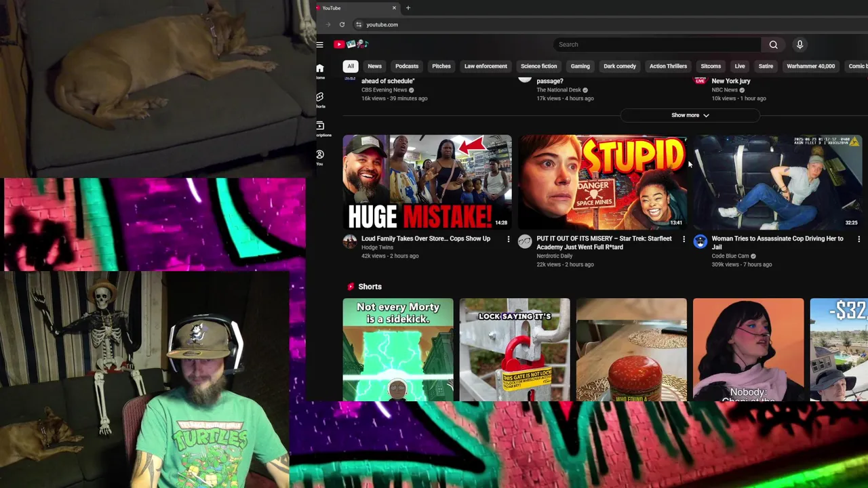Open You in the sidebar
Viewport: 868px width, 488px height.
[x=320, y=157]
